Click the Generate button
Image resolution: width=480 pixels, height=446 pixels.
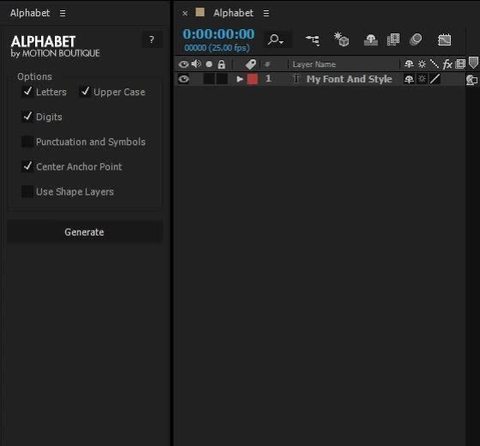coord(85,232)
